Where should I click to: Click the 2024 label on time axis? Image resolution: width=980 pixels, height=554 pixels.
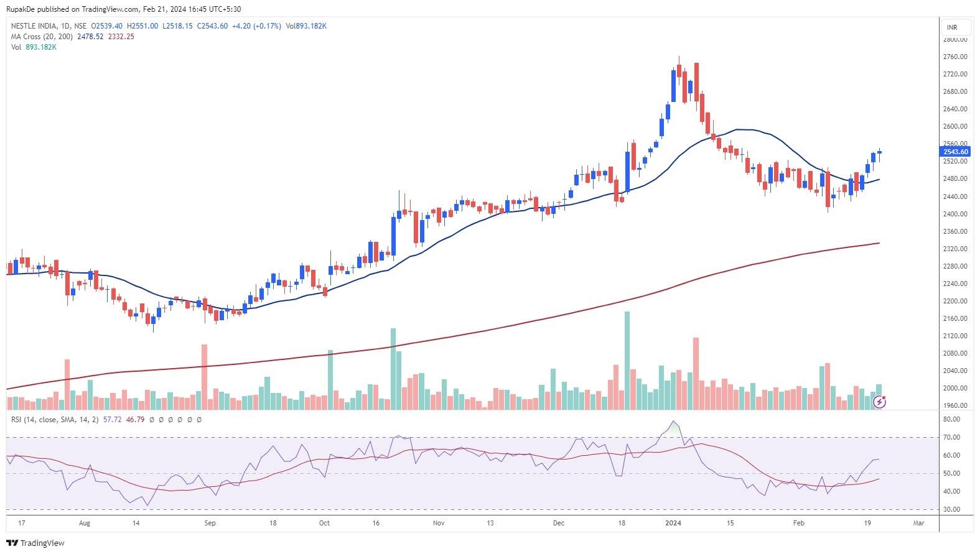673,524
